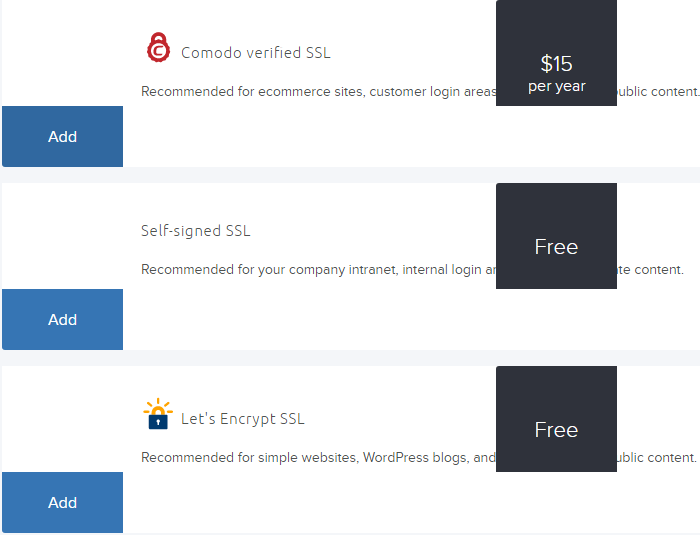The image size is (700, 535).
Task: Click the $15 price amount
Action: coord(556,64)
